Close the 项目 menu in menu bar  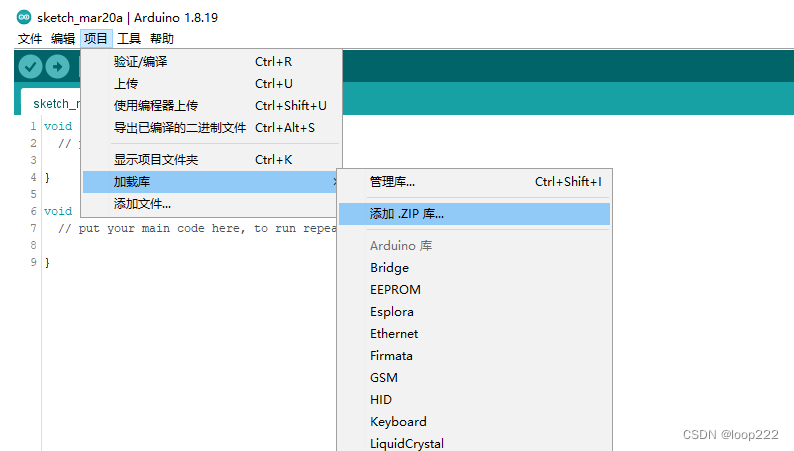96,38
